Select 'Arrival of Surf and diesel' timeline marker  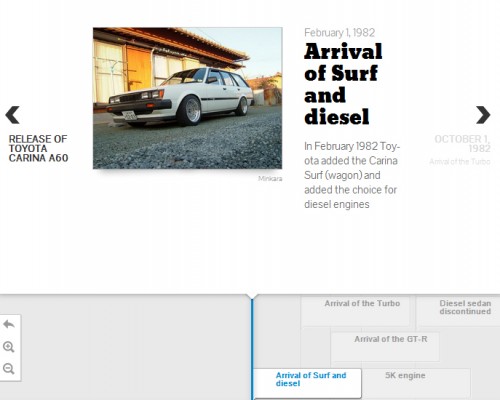pos(308,383)
